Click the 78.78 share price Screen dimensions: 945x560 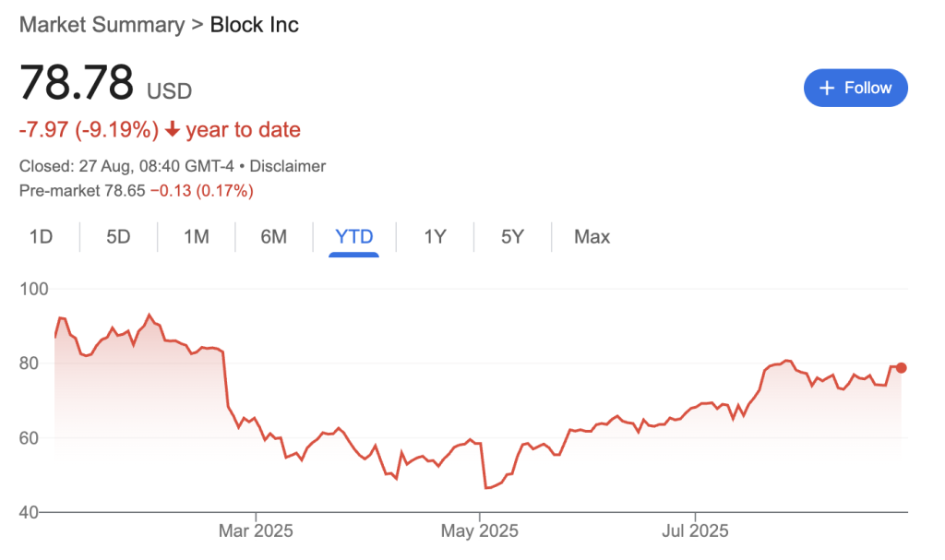click(x=77, y=84)
